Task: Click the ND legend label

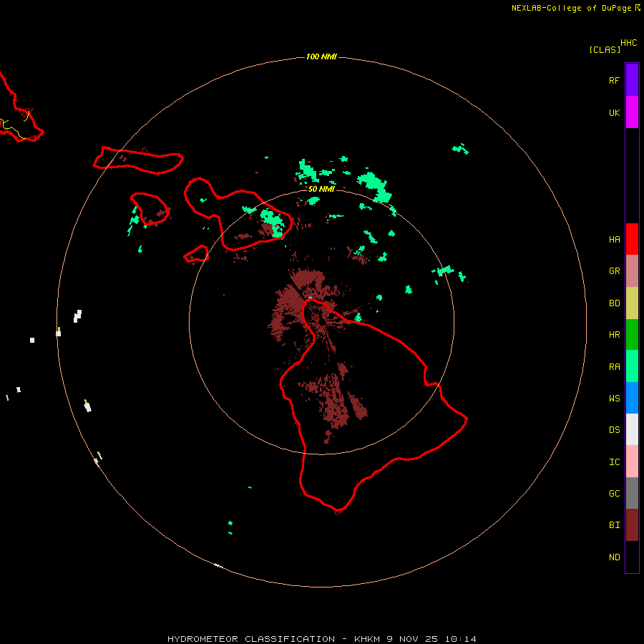Action: point(614,557)
